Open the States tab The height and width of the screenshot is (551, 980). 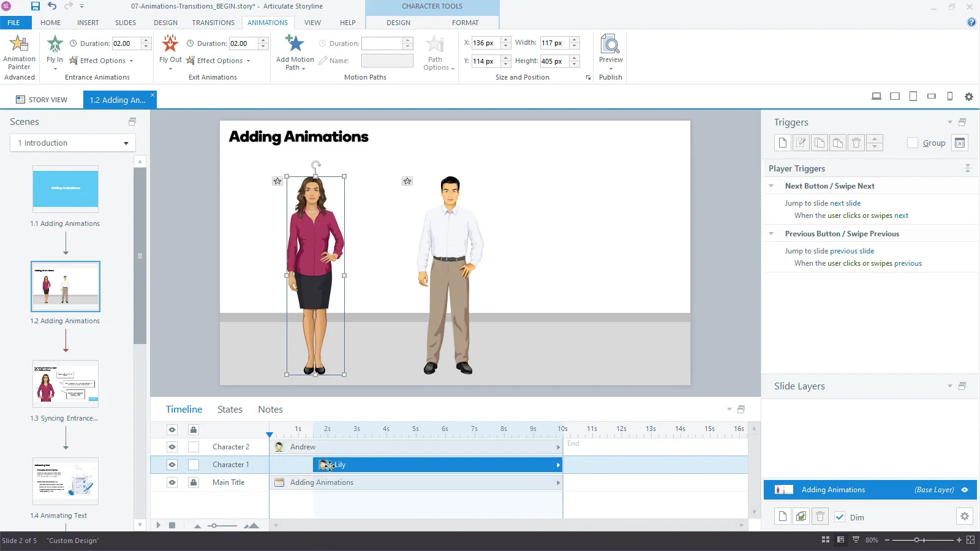point(230,410)
